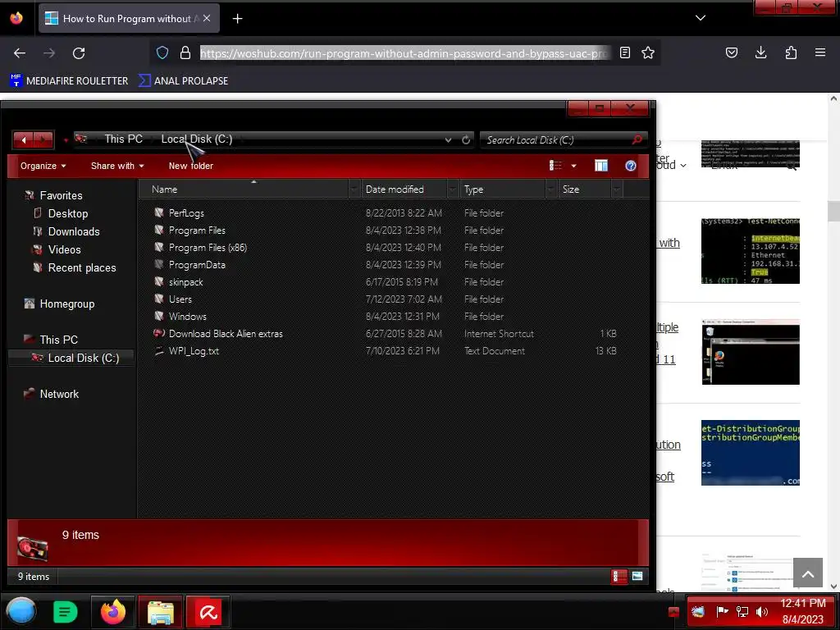Viewport: 840px width, 630px height.
Task: Create a New folder
Action: (x=190, y=166)
